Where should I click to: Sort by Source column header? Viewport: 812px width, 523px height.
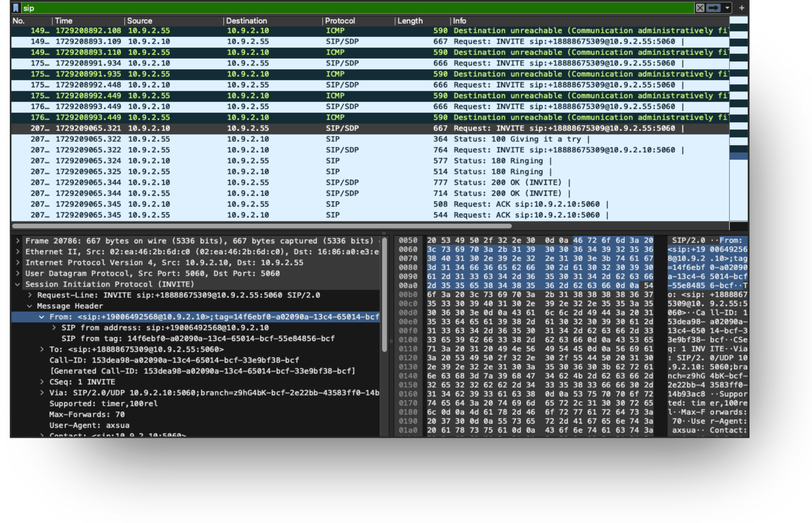(174, 21)
